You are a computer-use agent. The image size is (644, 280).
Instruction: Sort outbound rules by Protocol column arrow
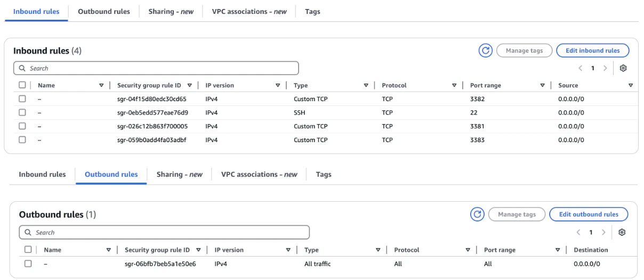[x=468, y=250]
